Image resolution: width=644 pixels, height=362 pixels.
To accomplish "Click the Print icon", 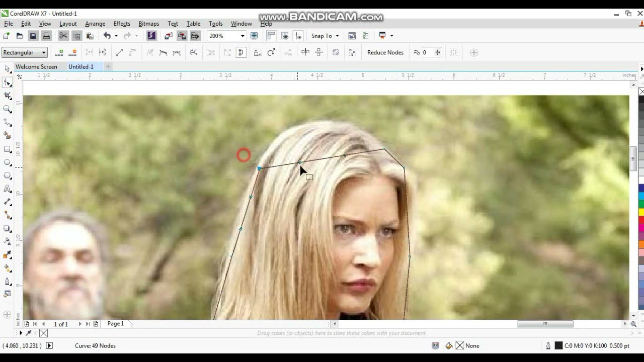I will point(46,36).
